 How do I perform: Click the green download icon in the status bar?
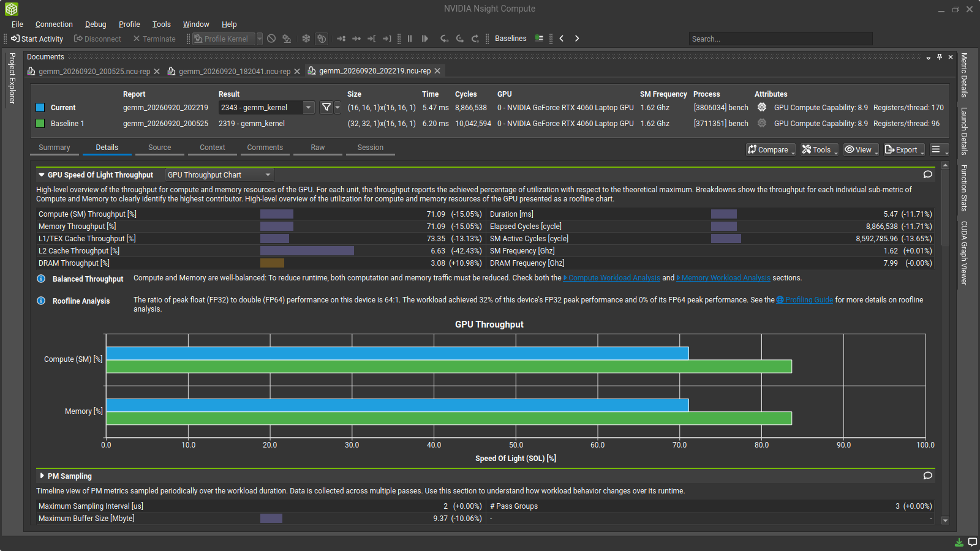pos(959,542)
